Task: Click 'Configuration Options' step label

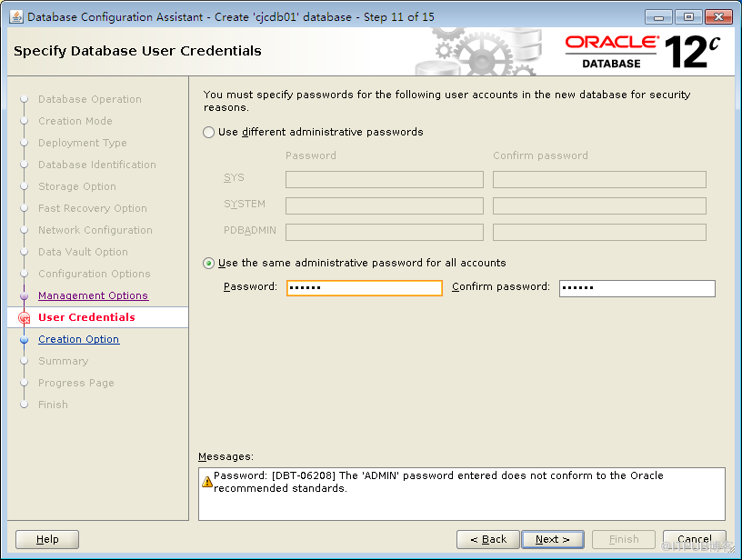Action: click(x=95, y=274)
